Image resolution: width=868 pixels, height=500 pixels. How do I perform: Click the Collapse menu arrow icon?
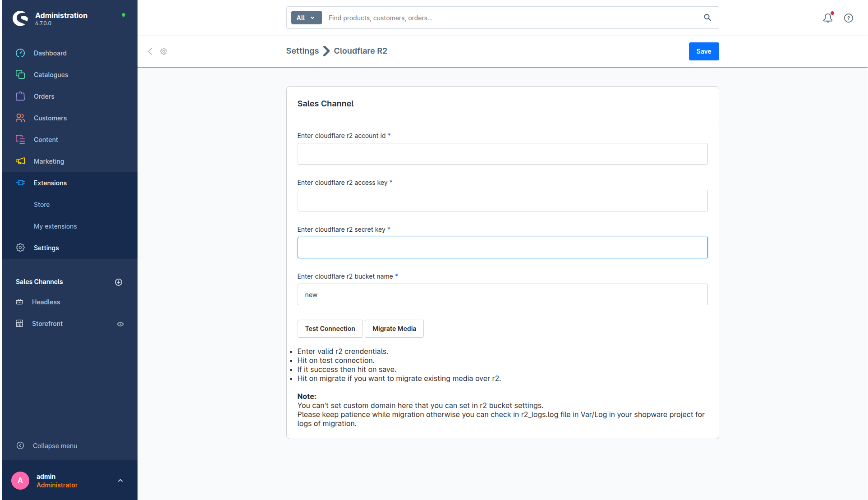point(20,446)
